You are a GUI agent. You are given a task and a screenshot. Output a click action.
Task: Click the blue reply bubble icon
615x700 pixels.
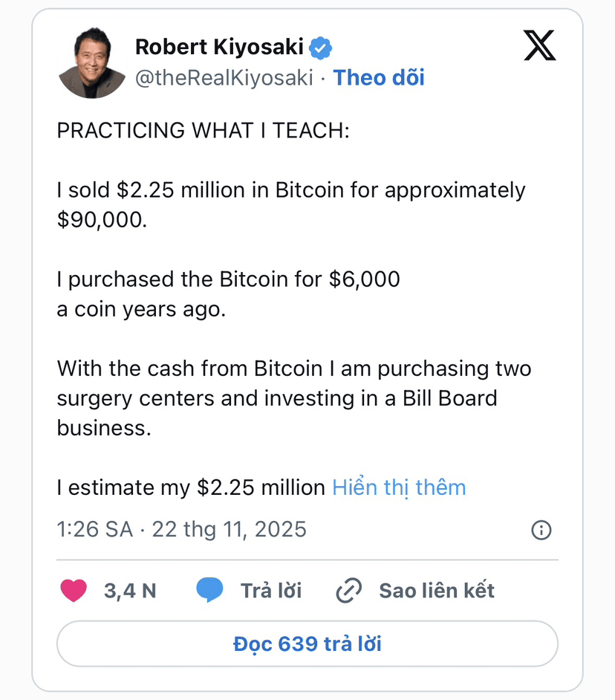point(209,591)
